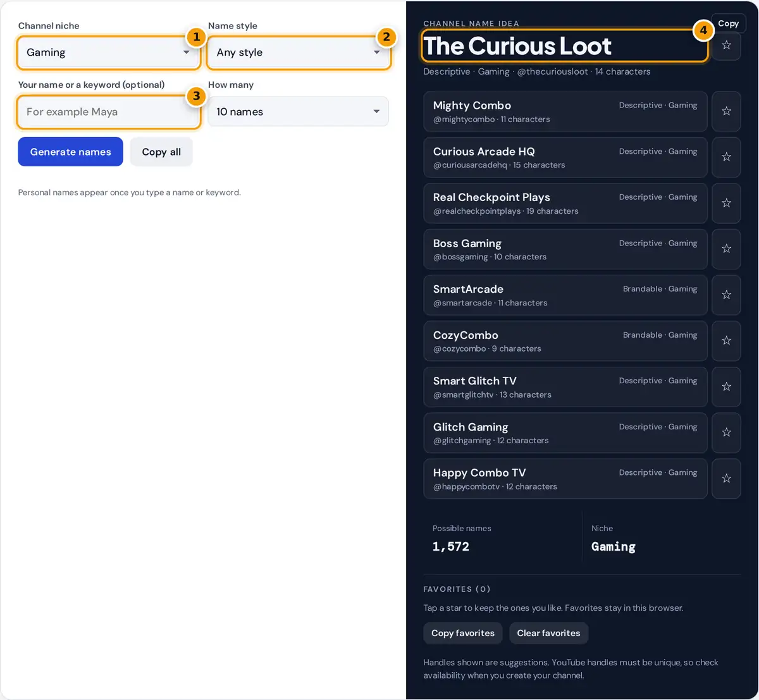The height and width of the screenshot is (700, 759).
Task: Favorite the headline name The Curious Loot
Action: [726, 46]
